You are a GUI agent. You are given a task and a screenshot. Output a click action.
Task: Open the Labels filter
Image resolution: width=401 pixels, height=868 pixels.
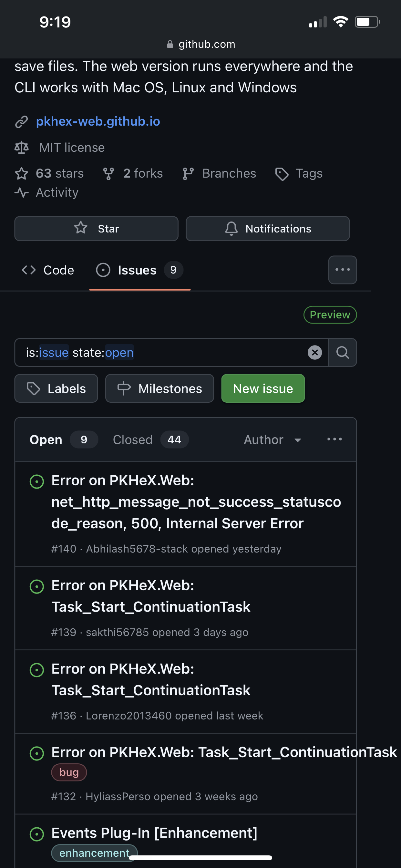(56, 388)
